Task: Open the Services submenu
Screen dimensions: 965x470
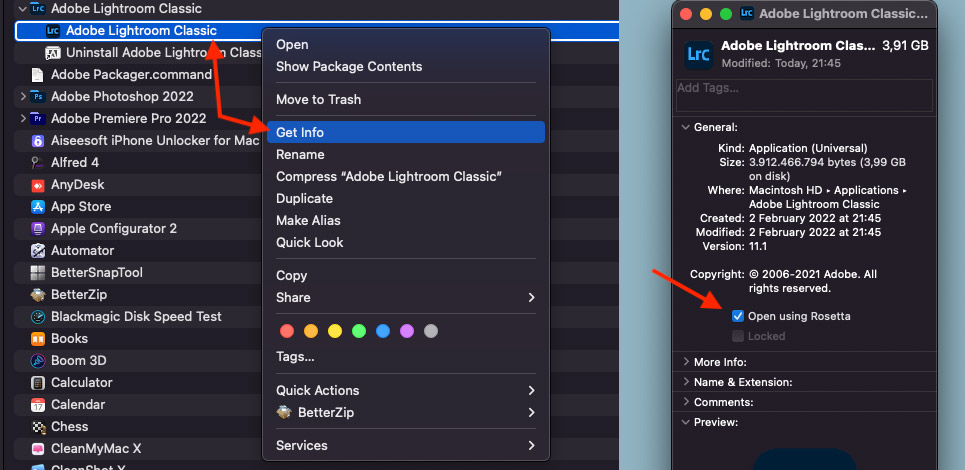Action: click(x=406, y=445)
